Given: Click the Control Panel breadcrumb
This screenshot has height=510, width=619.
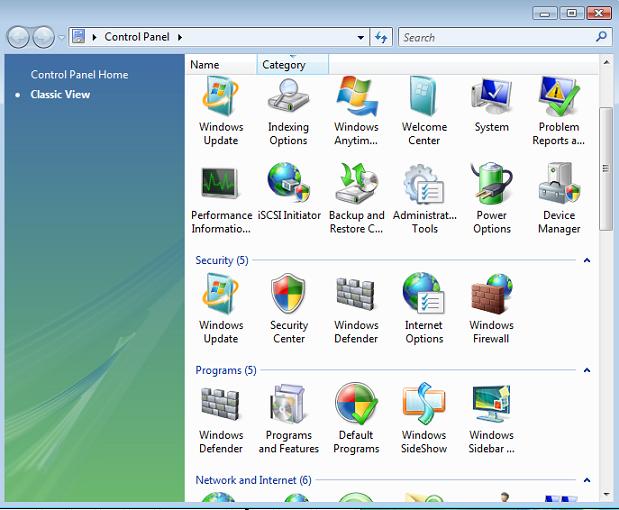Looking at the screenshot, I should pos(137,37).
